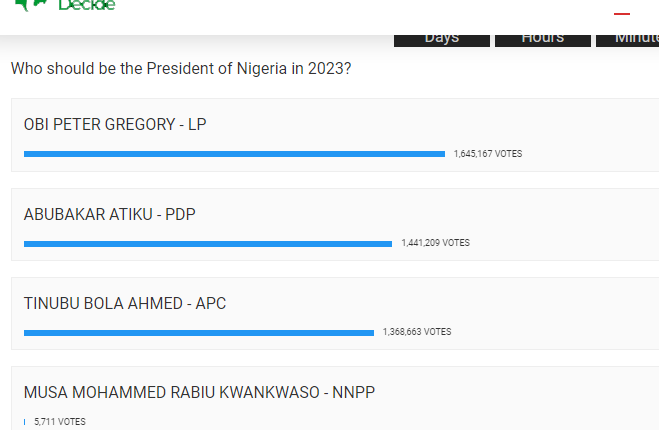Viewport: 659px width, 430px height.
Task: Click the 1,645,167 VOTES label
Action: (488, 154)
